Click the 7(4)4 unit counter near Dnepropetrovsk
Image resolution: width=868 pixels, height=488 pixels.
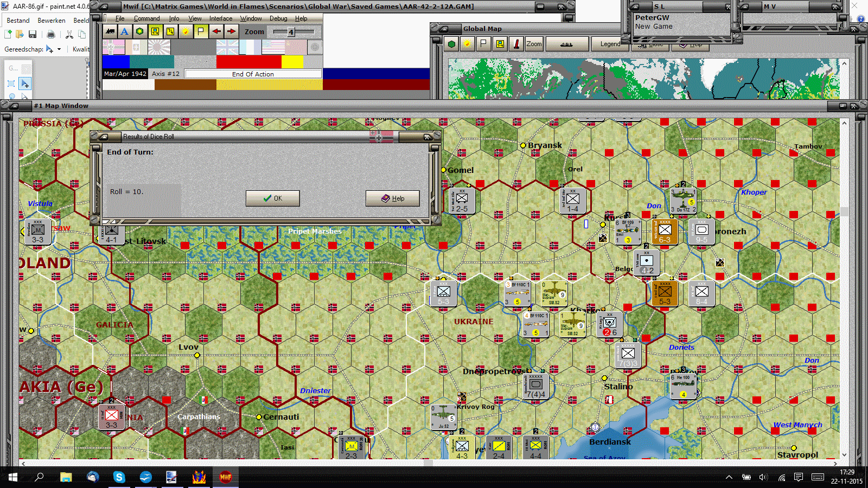tap(536, 386)
